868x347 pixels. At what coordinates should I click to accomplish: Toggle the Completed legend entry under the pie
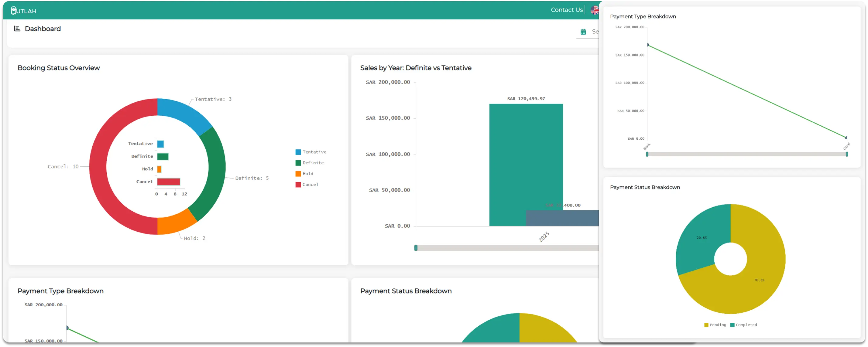pyautogui.click(x=743, y=325)
